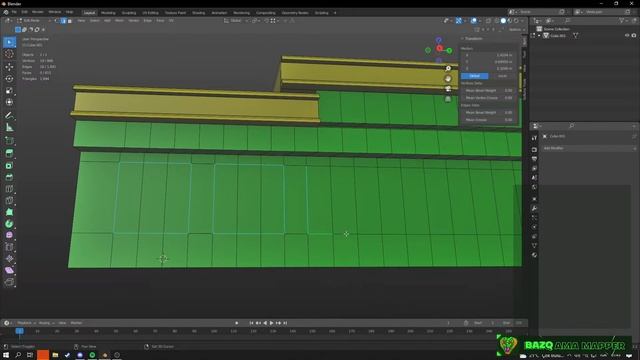This screenshot has height=360, width=640.
Task: Toggle X-ray mode
Action: point(489,20)
